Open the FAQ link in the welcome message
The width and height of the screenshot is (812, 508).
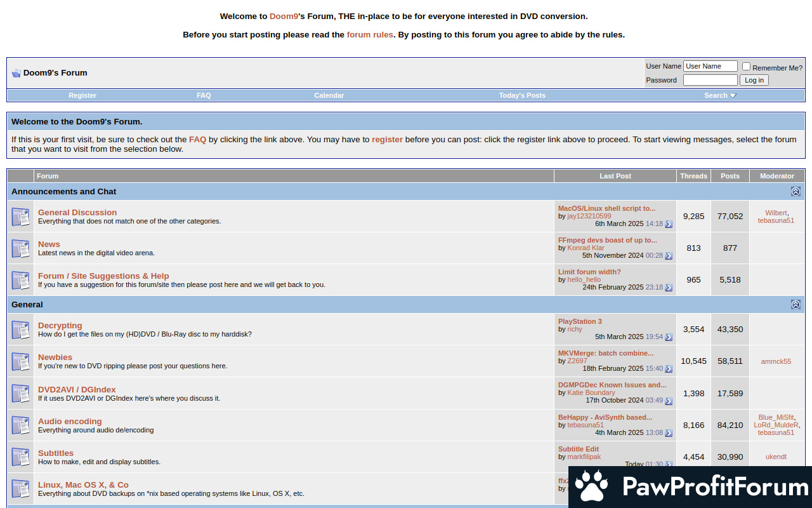click(197, 140)
